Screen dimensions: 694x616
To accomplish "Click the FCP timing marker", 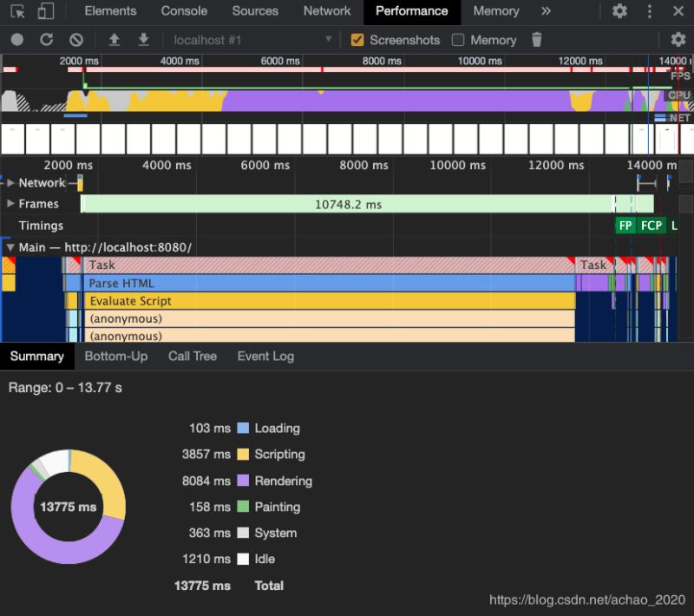I will pyautogui.click(x=651, y=226).
